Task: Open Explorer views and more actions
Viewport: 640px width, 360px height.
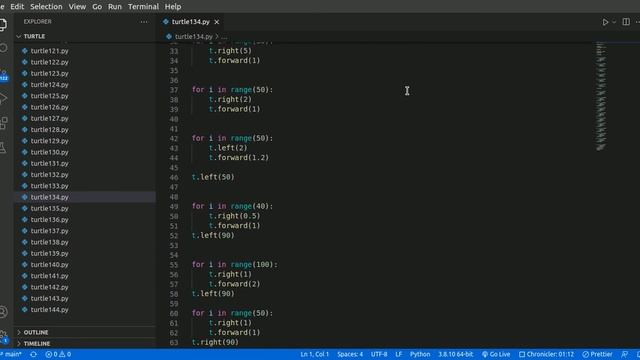Action: 144,22
